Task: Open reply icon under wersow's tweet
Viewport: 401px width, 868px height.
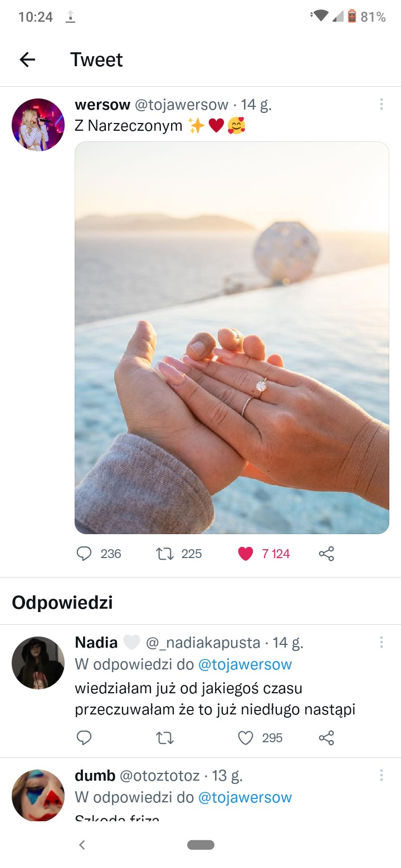Action: tap(84, 554)
